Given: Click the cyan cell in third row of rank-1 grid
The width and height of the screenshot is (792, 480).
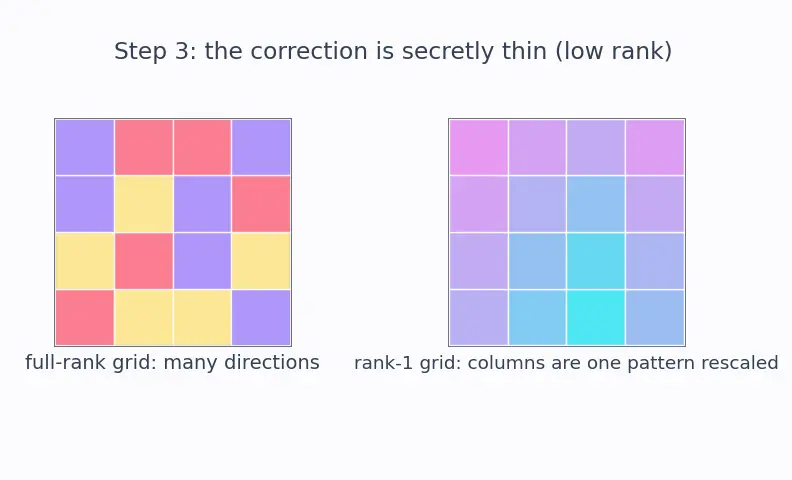Looking at the screenshot, I should [x=596, y=261].
